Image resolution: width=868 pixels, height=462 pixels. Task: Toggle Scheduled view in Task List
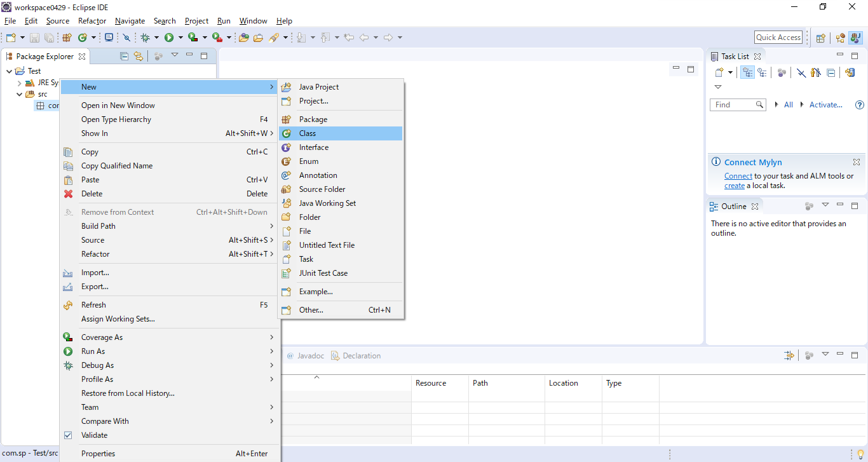[762, 72]
